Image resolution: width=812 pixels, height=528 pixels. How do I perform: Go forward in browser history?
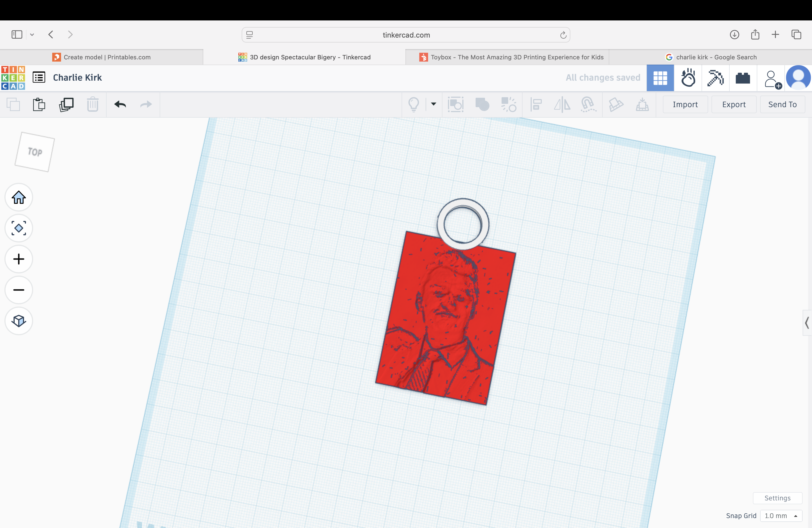(x=70, y=35)
